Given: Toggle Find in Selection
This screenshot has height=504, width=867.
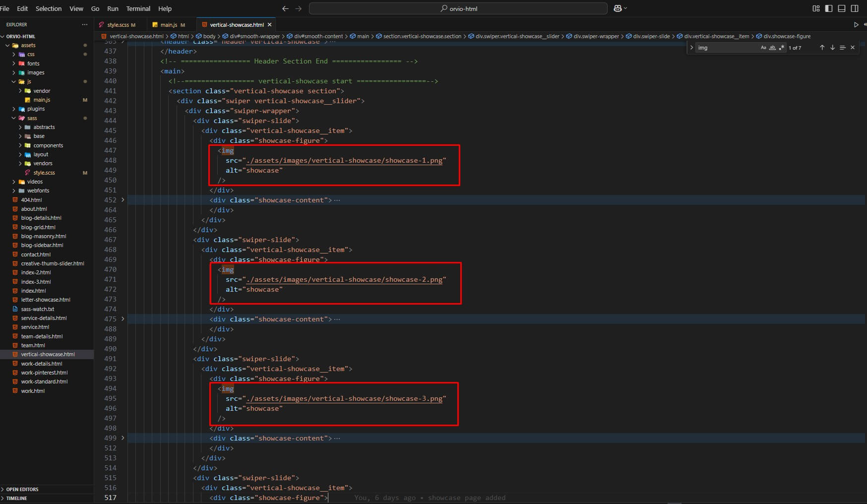Looking at the screenshot, I should [x=842, y=48].
